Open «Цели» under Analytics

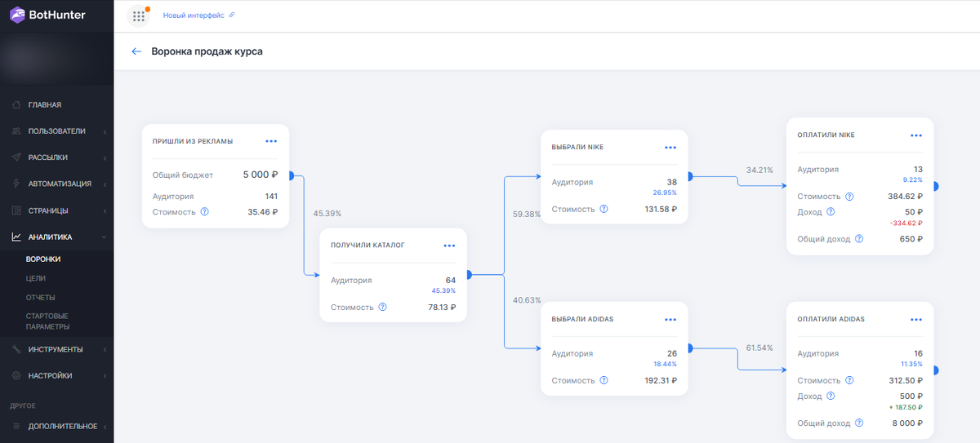[x=36, y=278]
